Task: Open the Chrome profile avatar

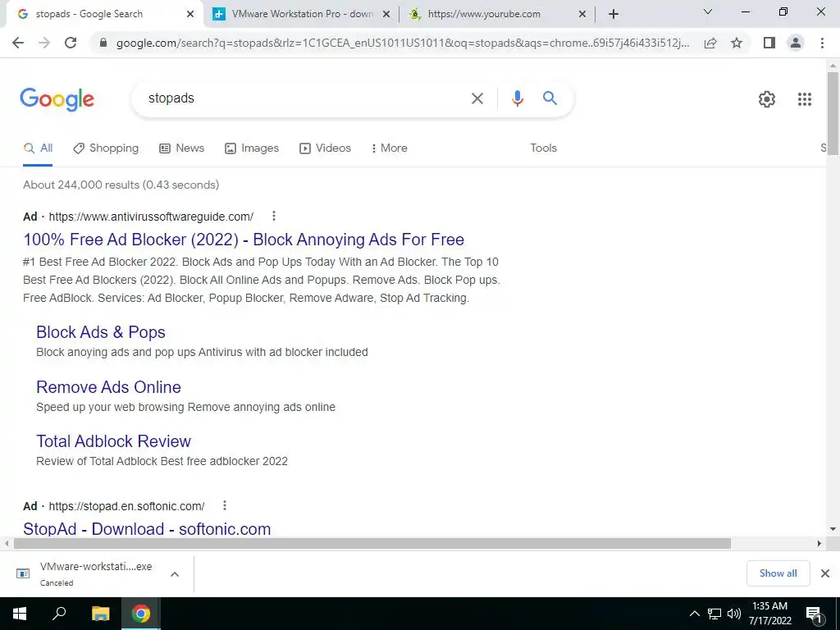Action: 796,43
